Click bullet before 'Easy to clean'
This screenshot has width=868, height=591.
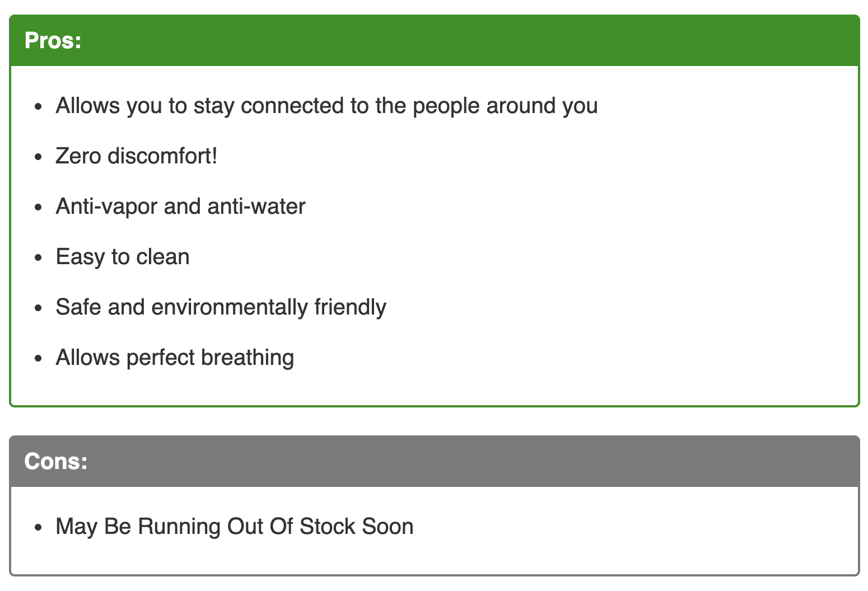pyautogui.click(x=38, y=258)
